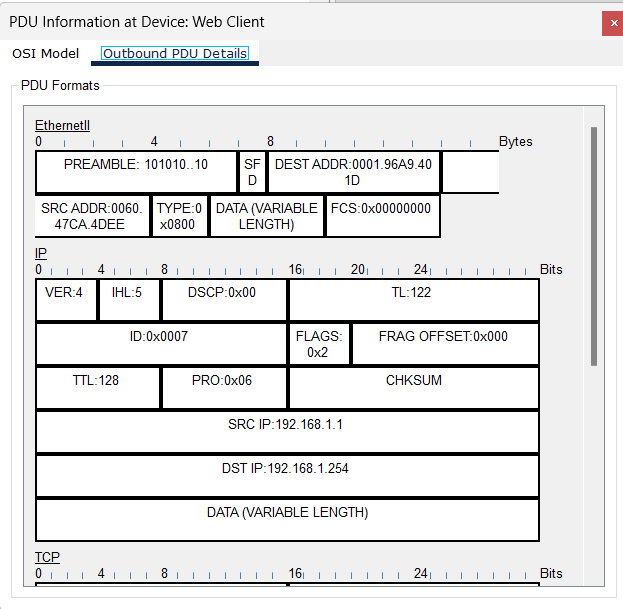Click the Bits label on IP ruler
623x609 pixels.
551,269
